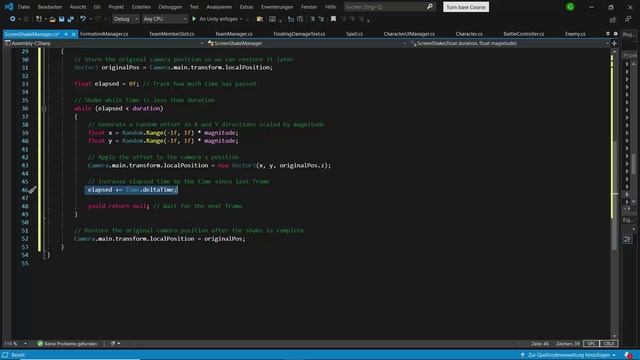Click the feedback icon at top right
The image size is (640, 360).
628,19
